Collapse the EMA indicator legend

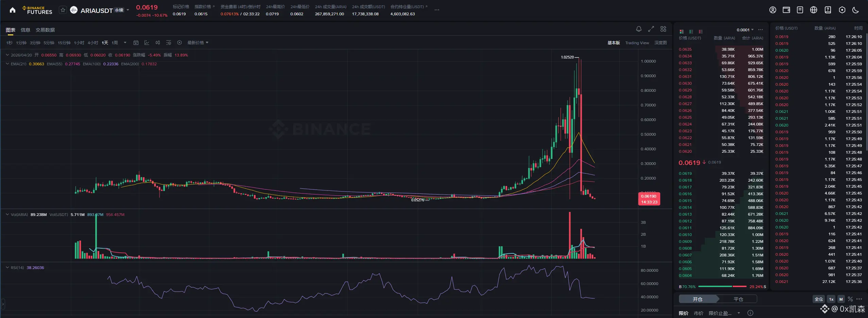pyautogui.click(x=7, y=64)
